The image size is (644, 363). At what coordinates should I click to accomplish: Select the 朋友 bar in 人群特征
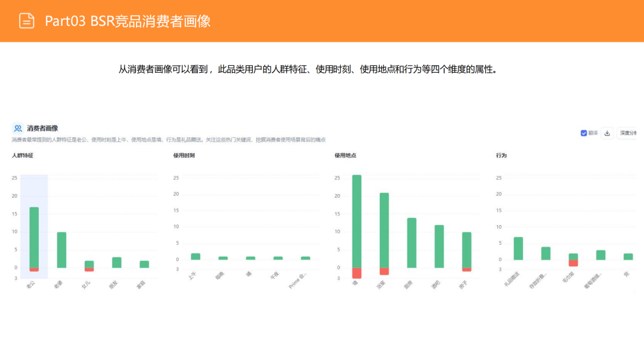117,263
